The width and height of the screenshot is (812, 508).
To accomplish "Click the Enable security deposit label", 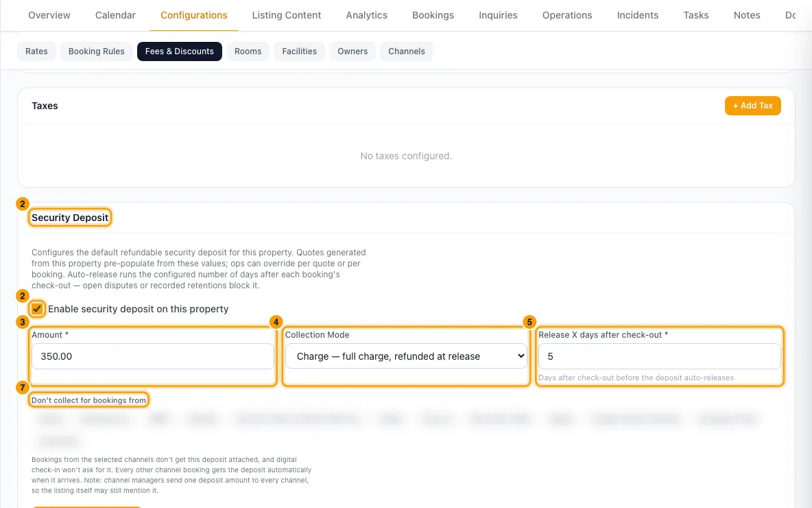I will tap(139, 309).
